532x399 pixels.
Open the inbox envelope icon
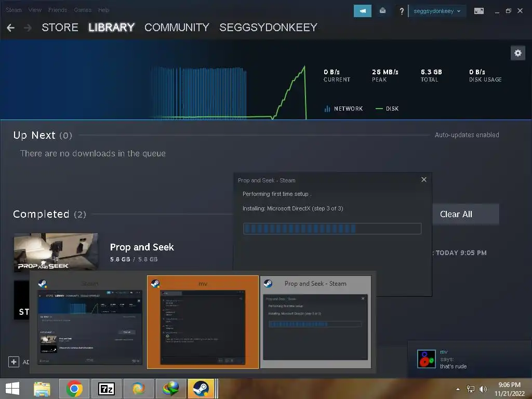pos(382,11)
